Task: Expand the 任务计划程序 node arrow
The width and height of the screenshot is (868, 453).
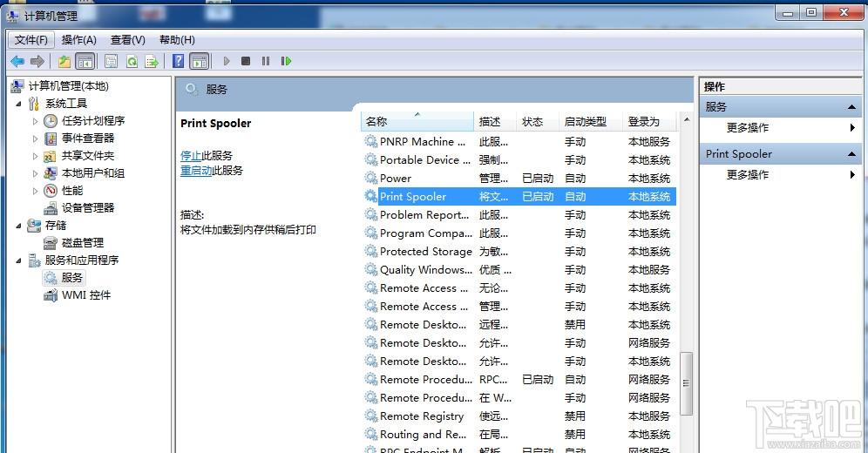Action: pos(35,121)
